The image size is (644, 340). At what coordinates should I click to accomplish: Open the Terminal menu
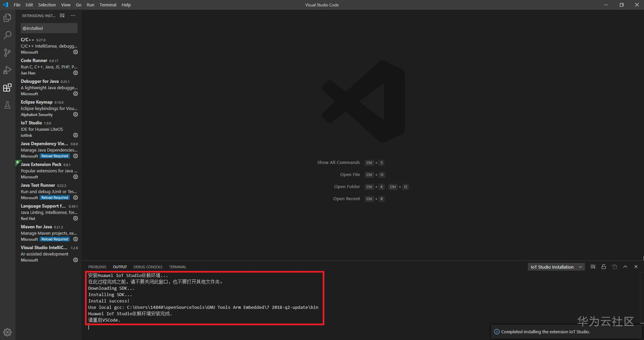click(x=108, y=5)
